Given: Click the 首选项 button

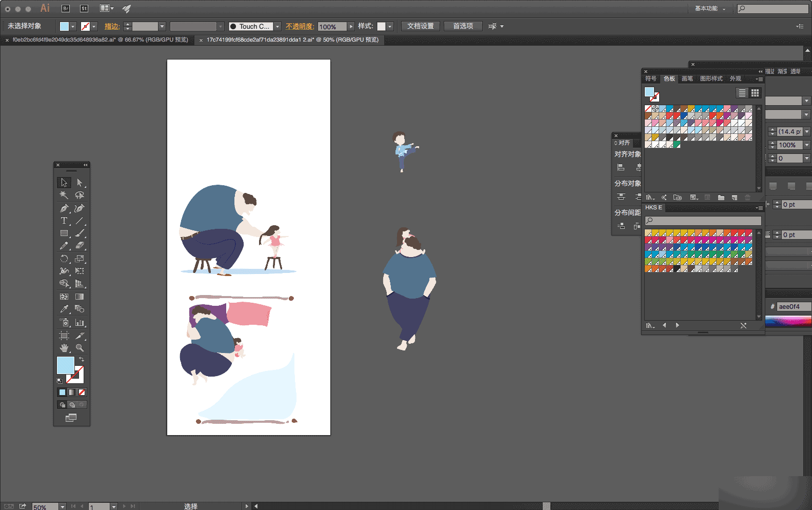Looking at the screenshot, I should (x=463, y=26).
